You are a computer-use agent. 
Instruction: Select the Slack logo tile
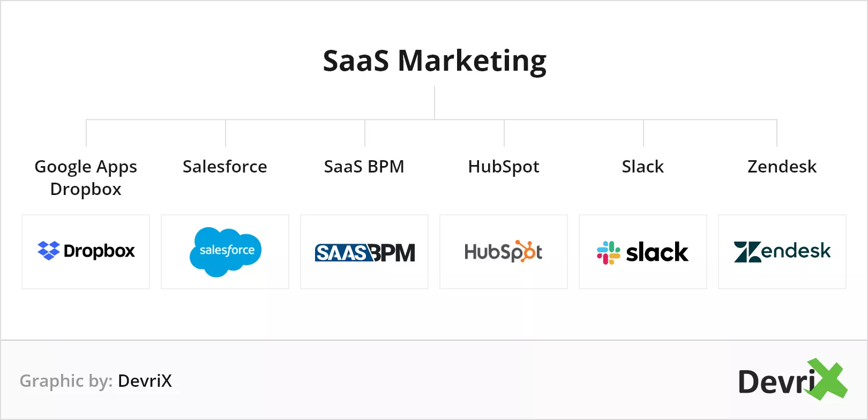pos(643,252)
